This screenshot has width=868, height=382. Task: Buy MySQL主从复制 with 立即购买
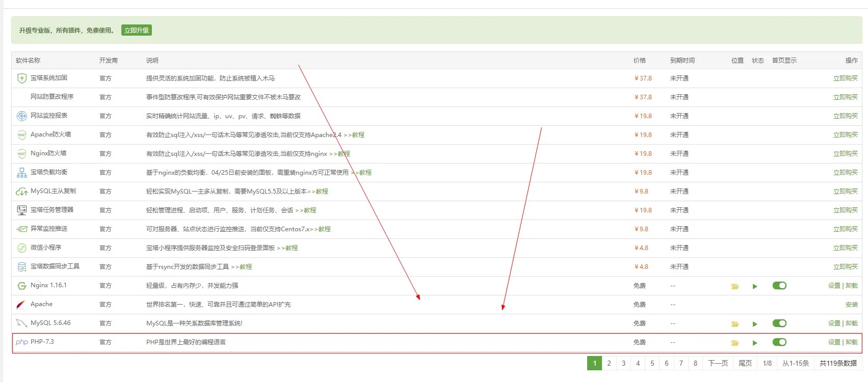point(846,192)
